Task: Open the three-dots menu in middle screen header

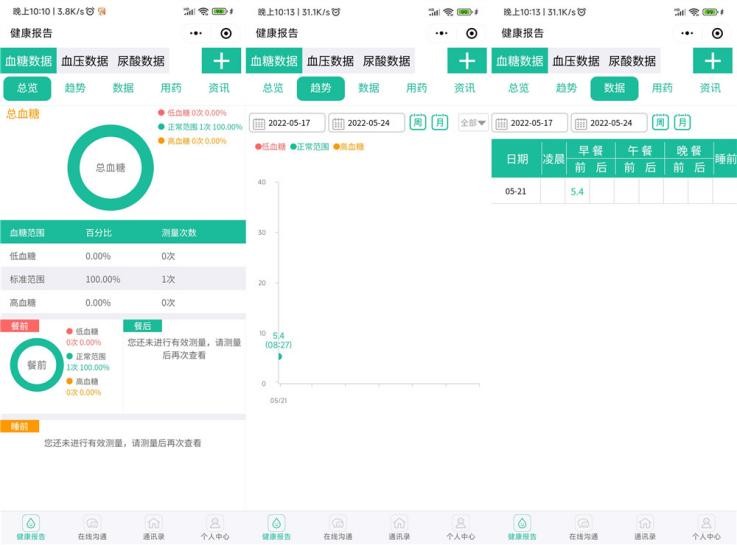Action: (441, 33)
